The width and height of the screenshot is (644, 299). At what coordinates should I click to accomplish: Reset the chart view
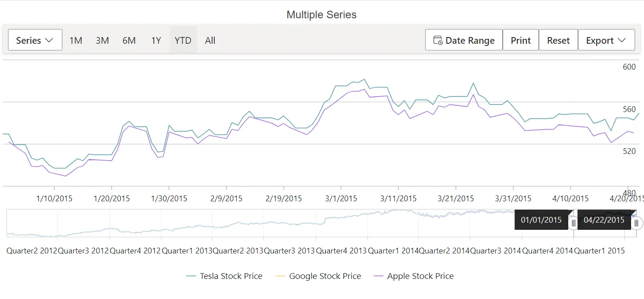(558, 40)
